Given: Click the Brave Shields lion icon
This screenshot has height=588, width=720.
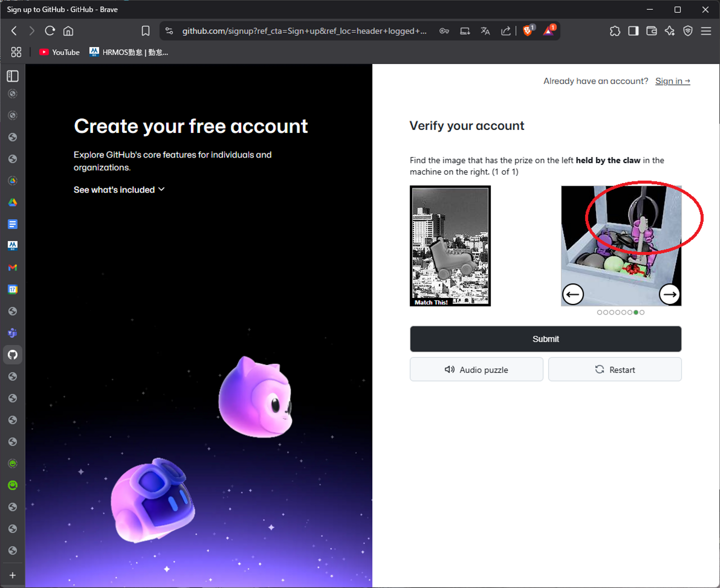Looking at the screenshot, I should pos(528,30).
